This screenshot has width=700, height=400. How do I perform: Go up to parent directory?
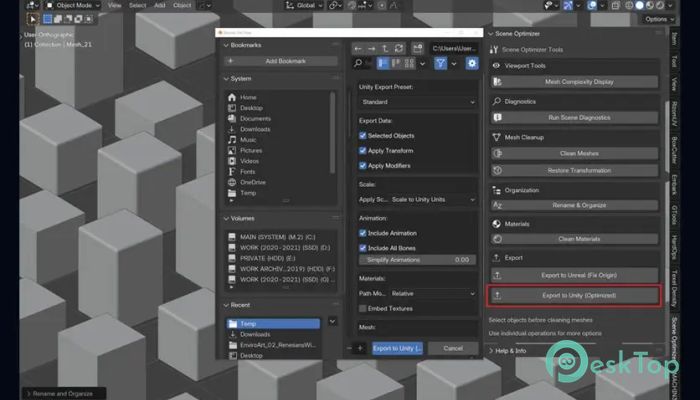pos(385,48)
